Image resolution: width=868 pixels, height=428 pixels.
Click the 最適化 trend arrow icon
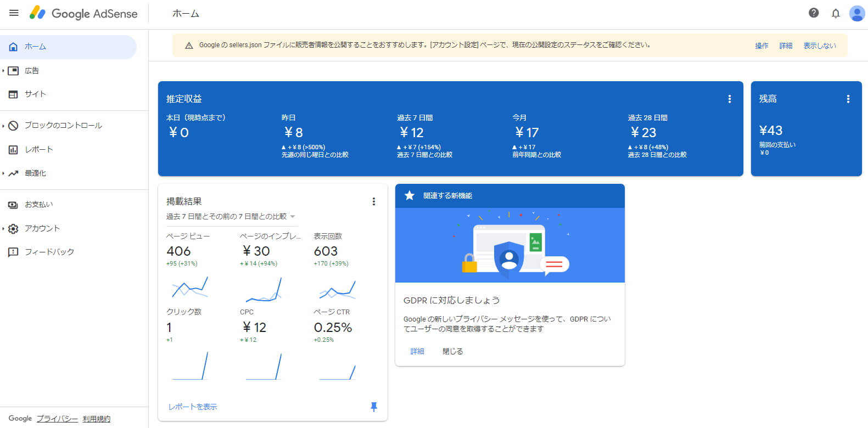pyautogui.click(x=13, y=173)
